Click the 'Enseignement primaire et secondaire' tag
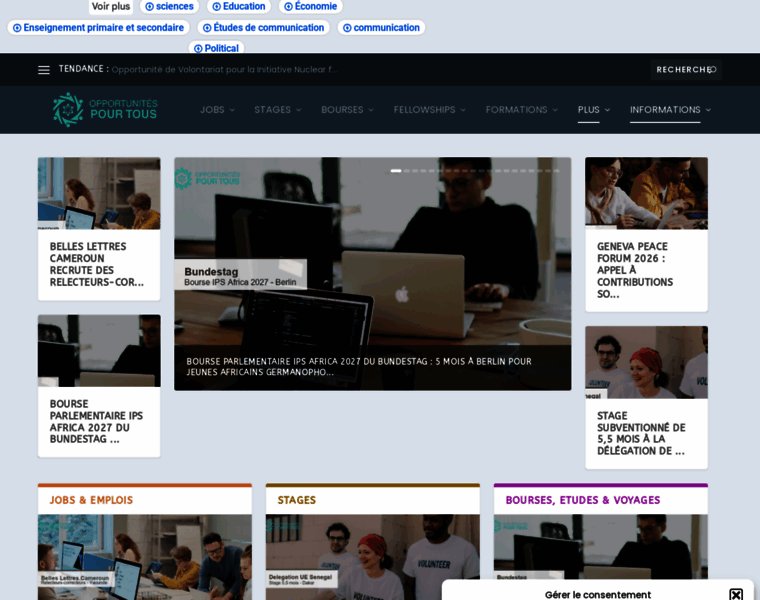 click(98, 28)
